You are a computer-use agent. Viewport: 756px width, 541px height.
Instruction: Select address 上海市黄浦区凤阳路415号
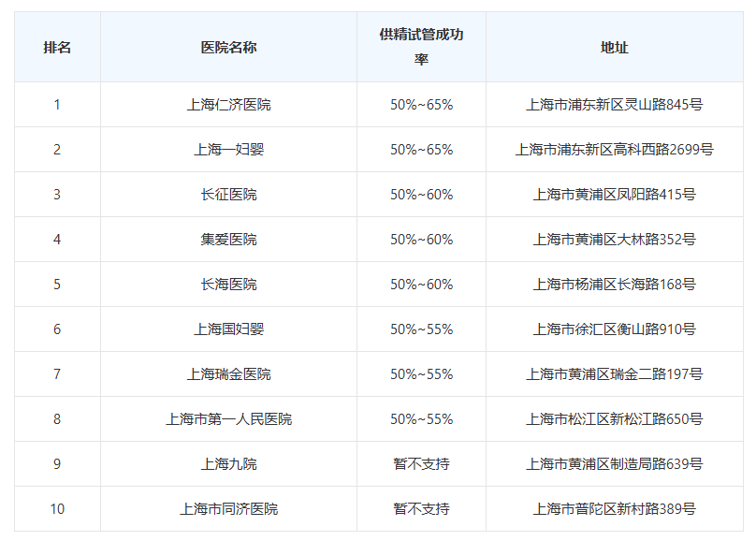pyautogui.click(x=614, y=195)
